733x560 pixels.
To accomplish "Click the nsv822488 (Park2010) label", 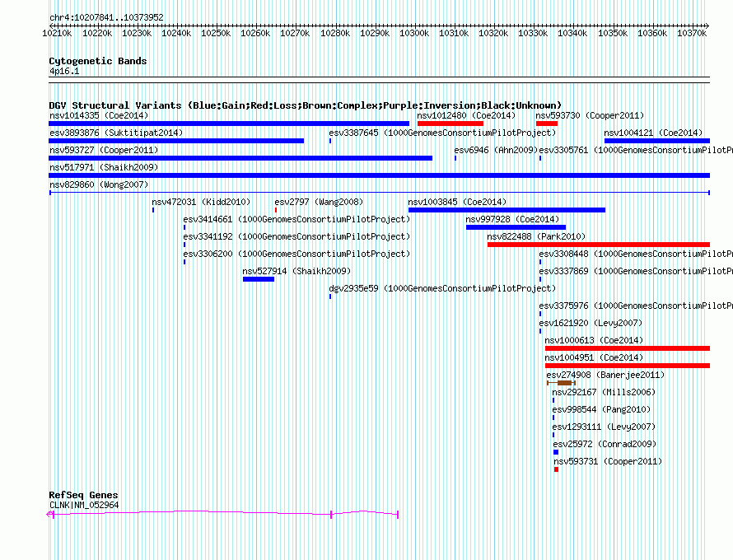I will pyautogui.click(x=536, y=236).
